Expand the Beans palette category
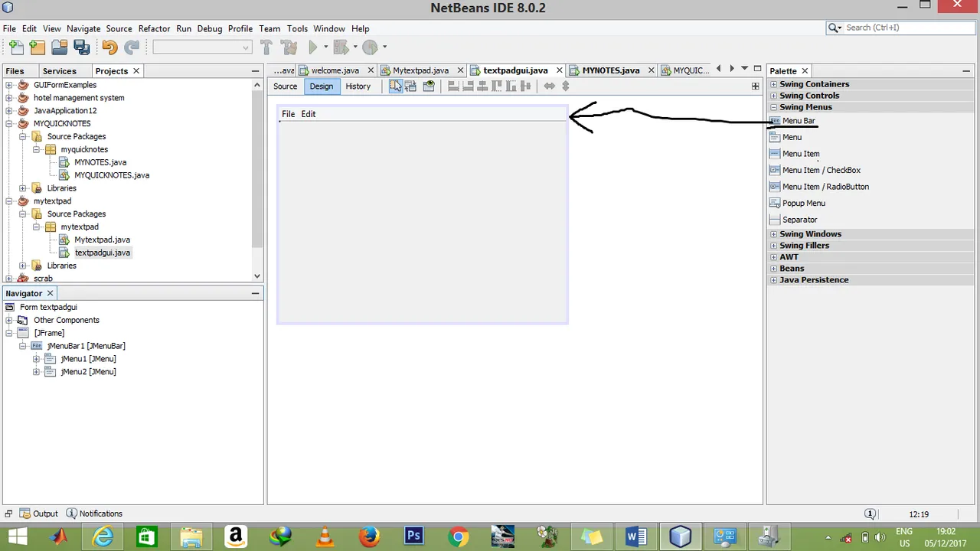Viewport: 980px width, 551px height. pyautogui.click(x=774, y=269)
